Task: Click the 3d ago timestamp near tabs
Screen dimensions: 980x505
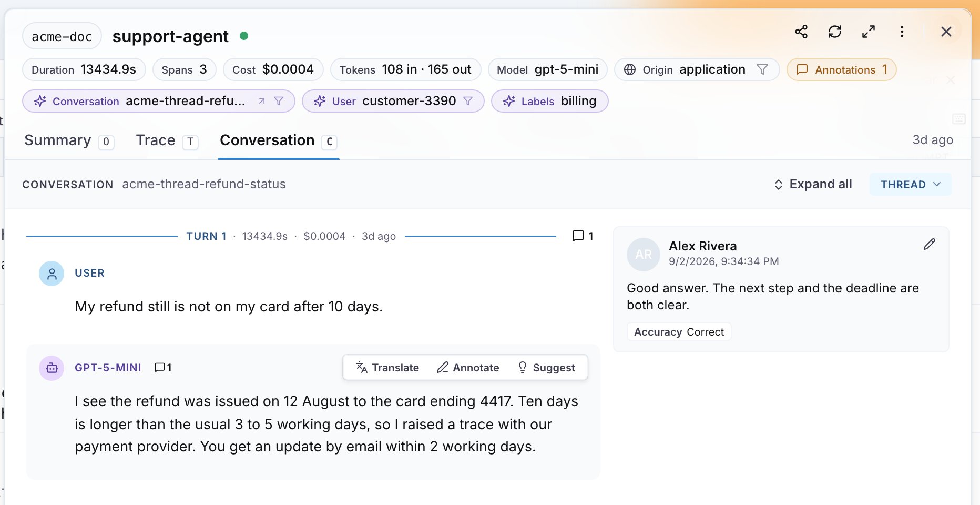Action: point(933,140)
